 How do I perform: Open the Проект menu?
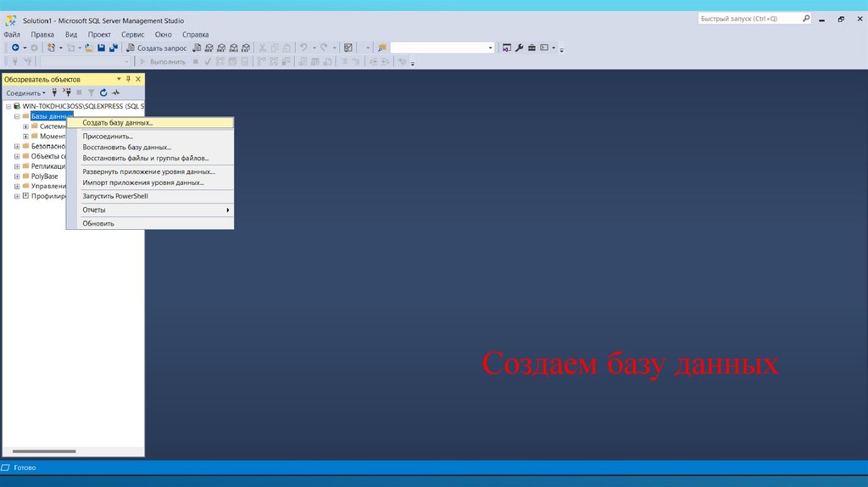click(99, 34)
